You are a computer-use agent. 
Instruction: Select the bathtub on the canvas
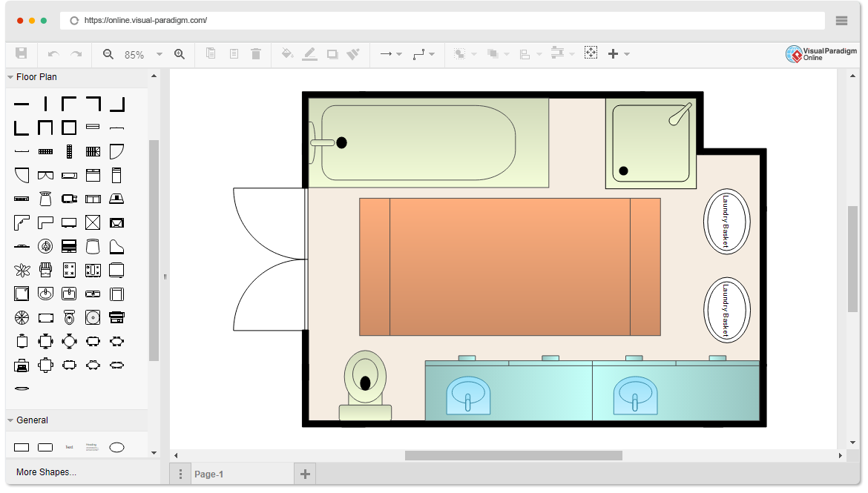(429, 143)
